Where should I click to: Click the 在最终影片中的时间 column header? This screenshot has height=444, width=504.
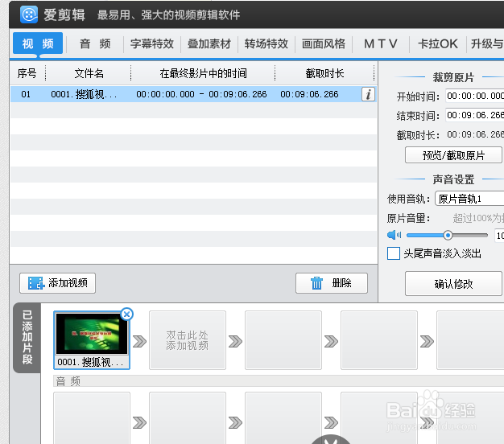coord(203,73)
